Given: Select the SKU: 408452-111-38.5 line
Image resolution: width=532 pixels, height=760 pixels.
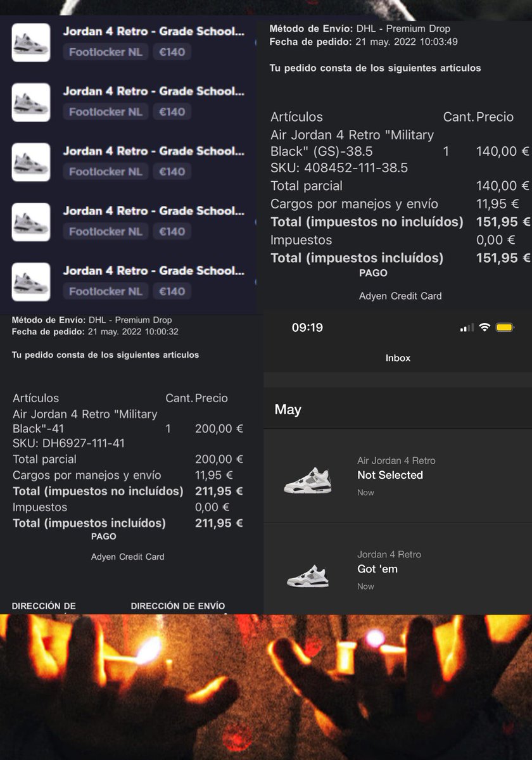Looking at the screenshot, I should (339, 168).
